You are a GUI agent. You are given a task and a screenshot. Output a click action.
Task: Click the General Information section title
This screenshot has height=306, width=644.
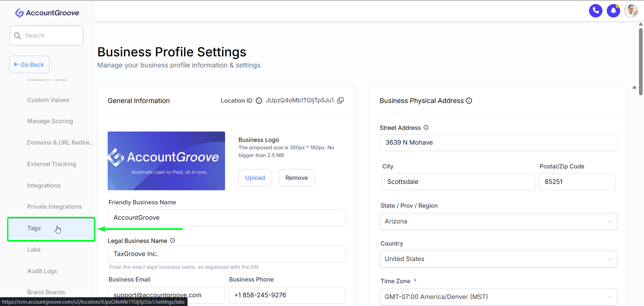[139, 101]
